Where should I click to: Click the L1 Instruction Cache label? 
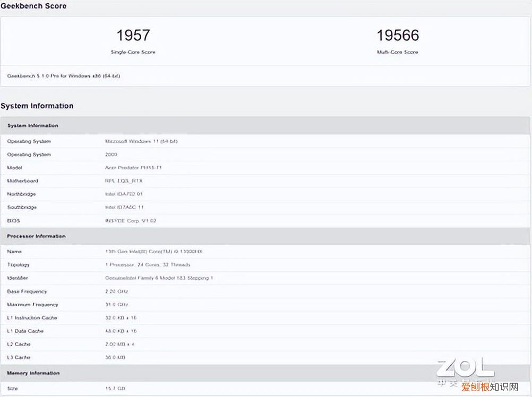tap(32, 318)
